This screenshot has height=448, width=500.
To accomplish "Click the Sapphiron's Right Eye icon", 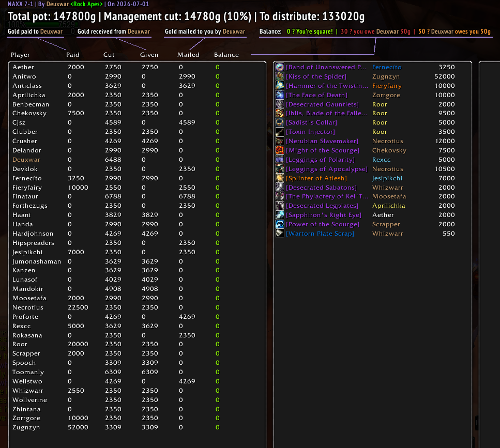I will (x=280, y=215).
